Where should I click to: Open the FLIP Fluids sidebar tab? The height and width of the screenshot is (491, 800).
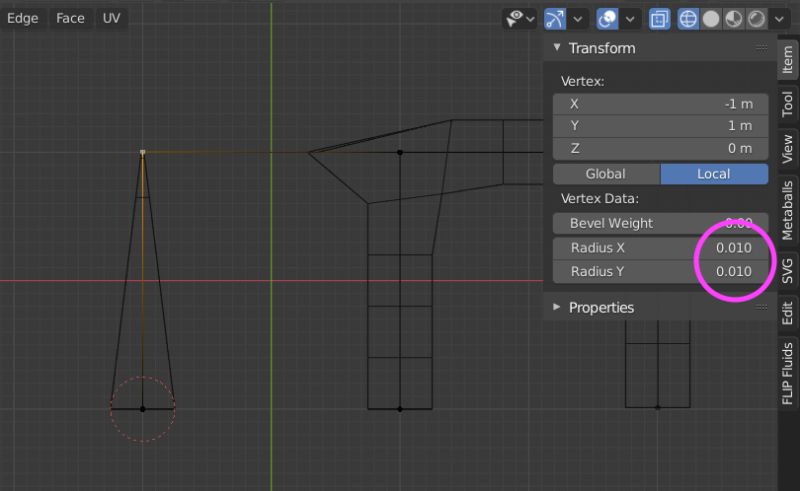[x=788, y=374]
